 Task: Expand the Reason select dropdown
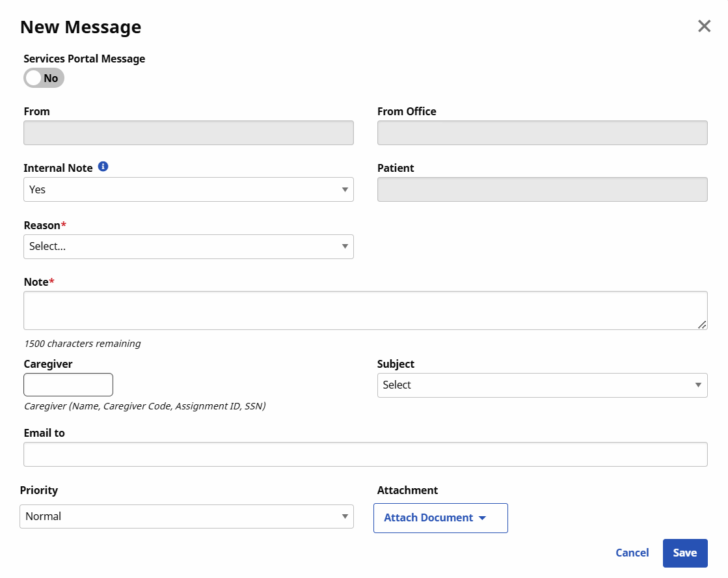(x=188, y=247)
